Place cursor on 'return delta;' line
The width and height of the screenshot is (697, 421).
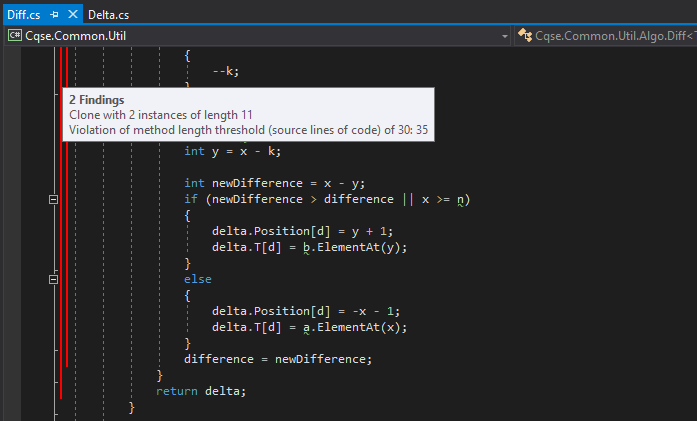[200, 391]
